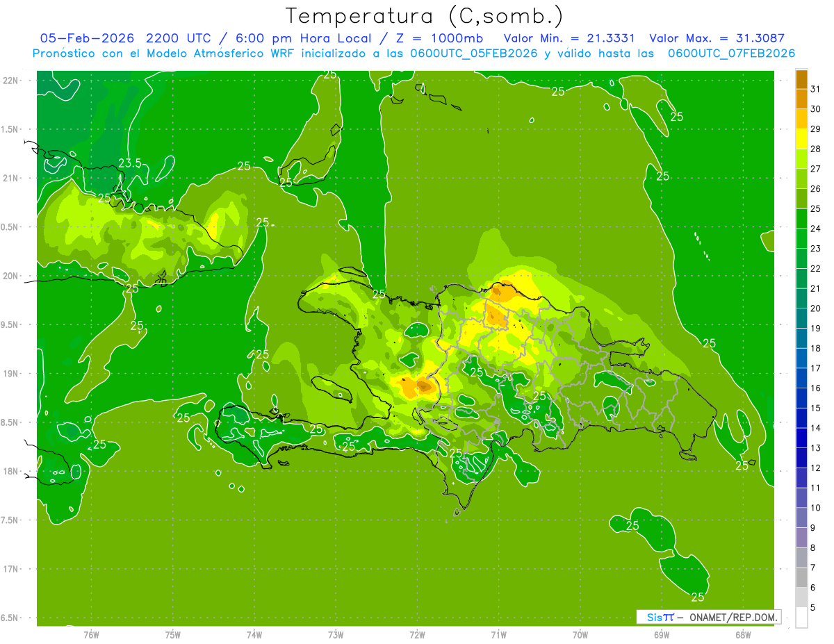The width and height of the screenshot is (834, 644).
Task: Click the '72W' longitude axis label
Action: coord(417,635)
